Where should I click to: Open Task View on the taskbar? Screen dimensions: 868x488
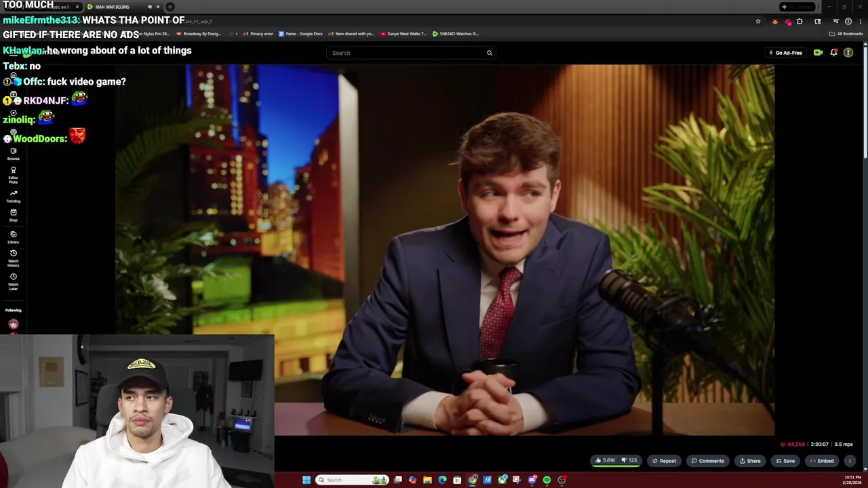pyautogui.click(x=398, y=480)
